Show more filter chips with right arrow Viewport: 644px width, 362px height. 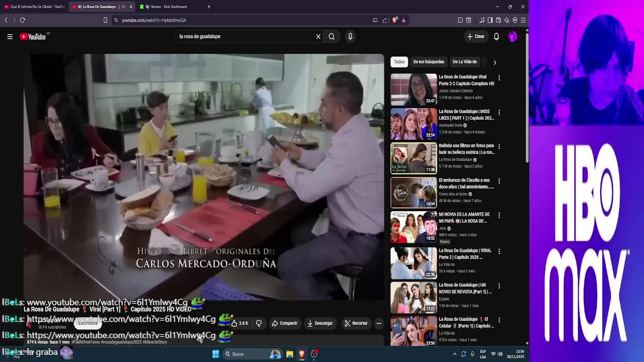click(x=495, y=62)
